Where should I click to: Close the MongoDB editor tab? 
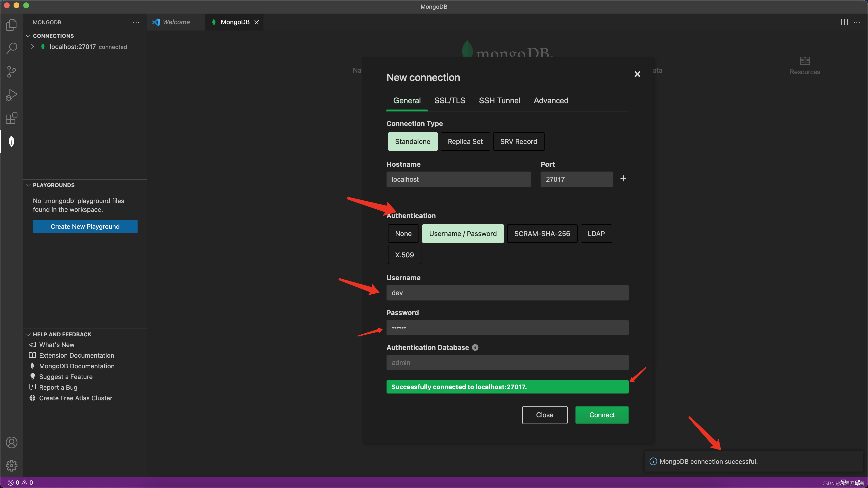[257, 22]
